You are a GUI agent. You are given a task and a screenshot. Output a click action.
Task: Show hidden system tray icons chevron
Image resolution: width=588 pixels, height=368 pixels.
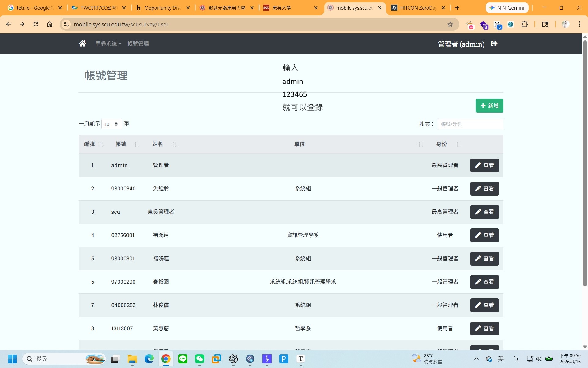[476, 358]
